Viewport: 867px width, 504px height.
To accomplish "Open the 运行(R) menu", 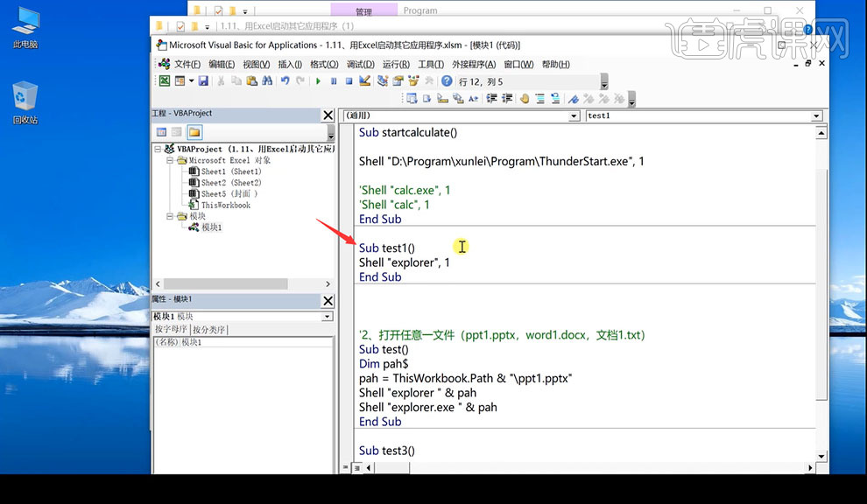I will tap(396, 65).
